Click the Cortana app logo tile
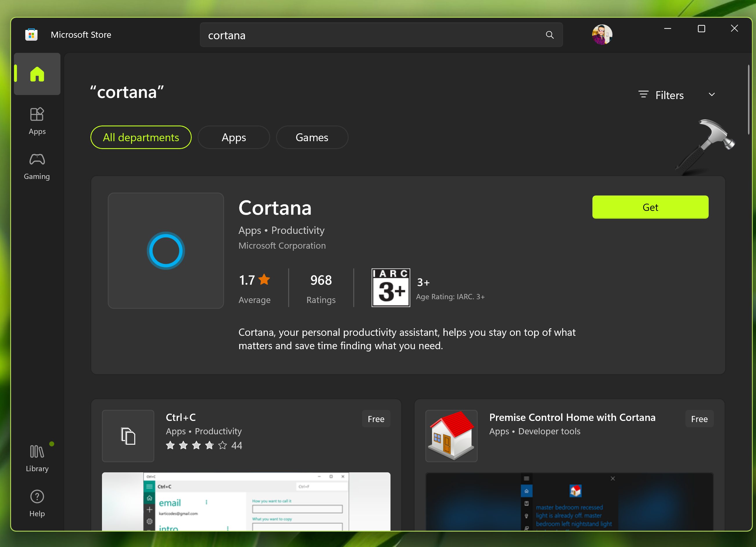 point(166,251)
